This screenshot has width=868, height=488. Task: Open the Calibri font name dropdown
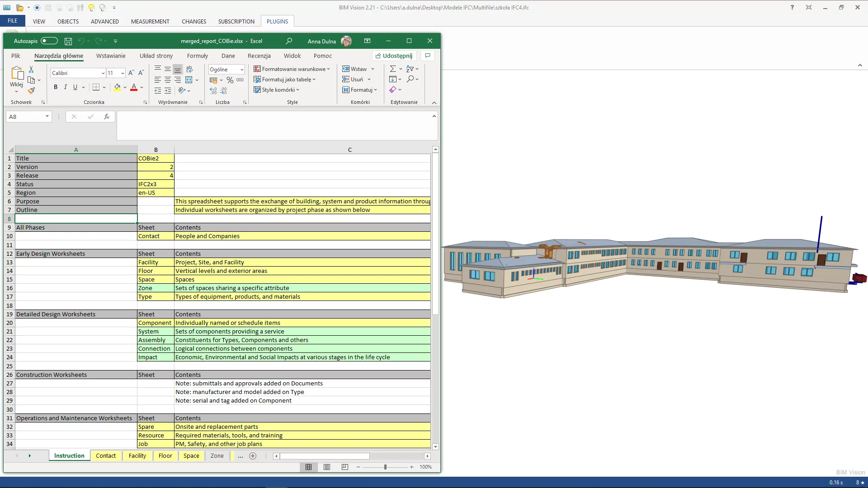click(x=103, y=73)
